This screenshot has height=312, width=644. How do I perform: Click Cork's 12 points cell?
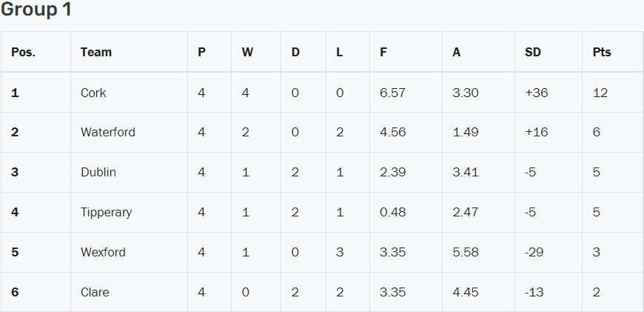point(600,93)
